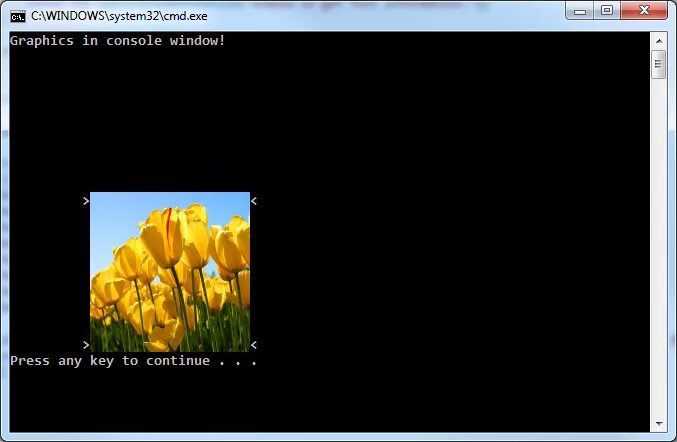
Task: Open the cmd.exe system menu icon
Action: (x=18, y=16)
